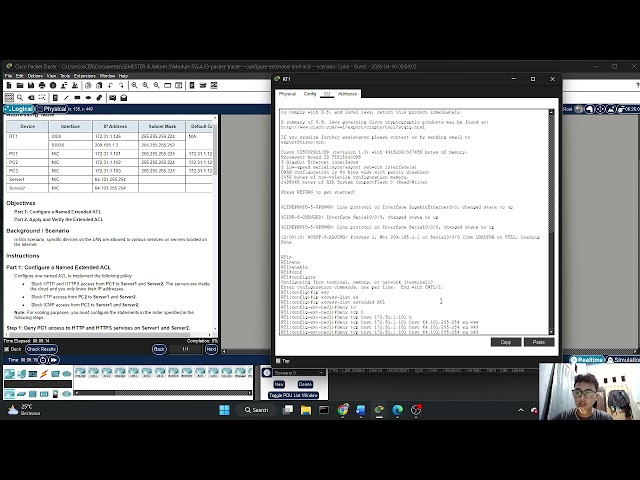Click the Copy button in CLI
The width and height of the screenshot is (640, 480).
click(x=506, y=342)
